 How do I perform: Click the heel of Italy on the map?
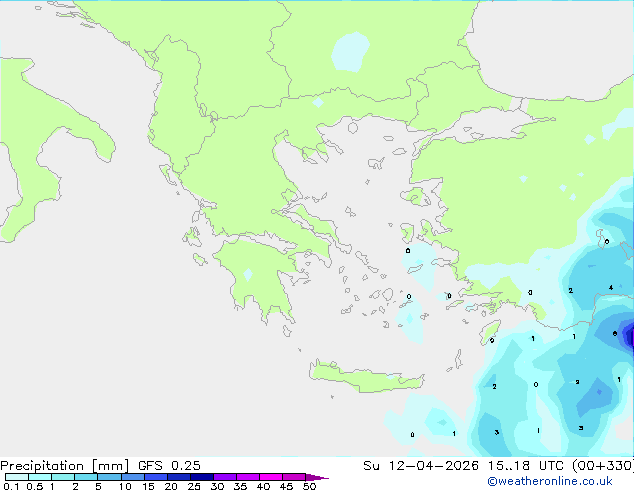click(x=103, y=146)
